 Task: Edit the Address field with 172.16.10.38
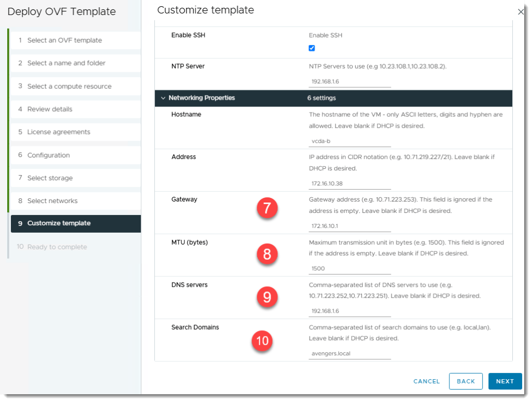click(x=349, y=183)
